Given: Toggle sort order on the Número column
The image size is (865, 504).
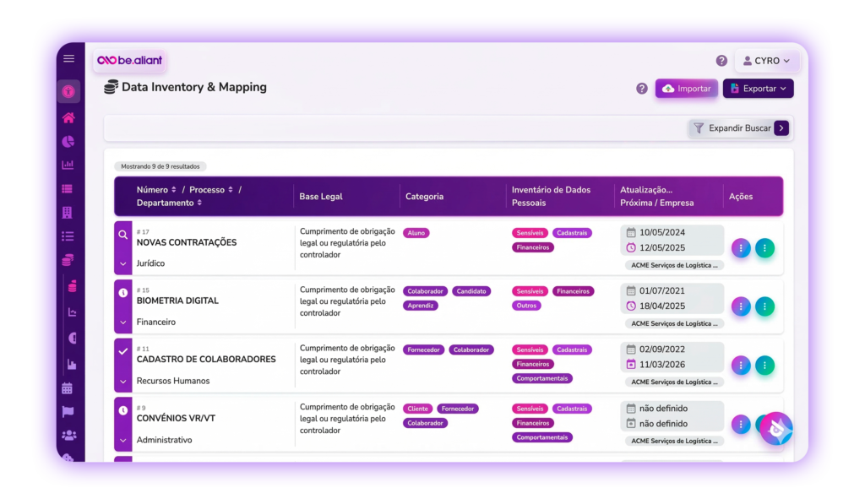Looking at the screenshot, I should tap(174, 190).
